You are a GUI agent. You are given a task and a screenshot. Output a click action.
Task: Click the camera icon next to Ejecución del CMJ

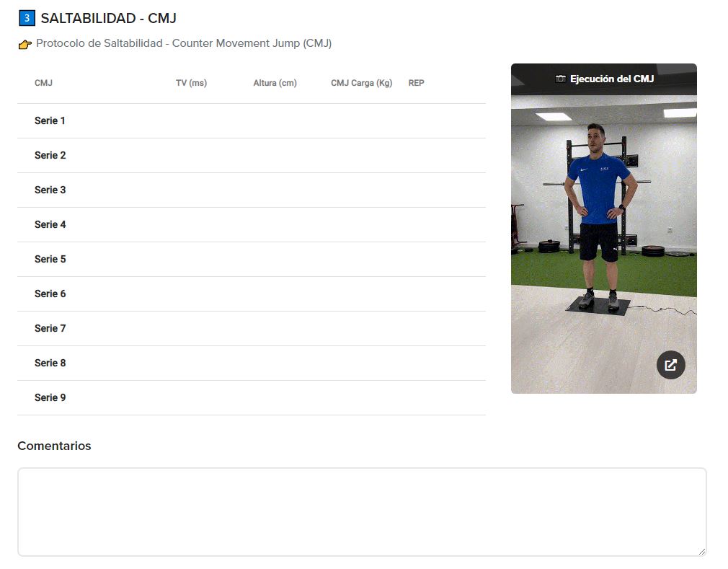560,79
